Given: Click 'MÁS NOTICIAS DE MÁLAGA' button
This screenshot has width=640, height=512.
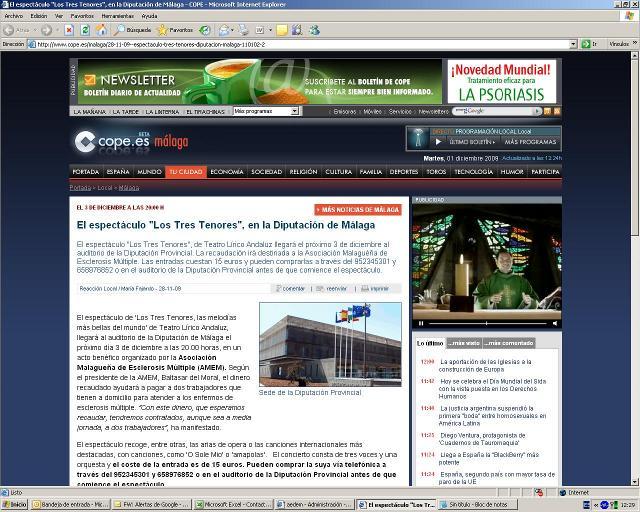Looking at the screenshot, I should [x=358, y=210].
